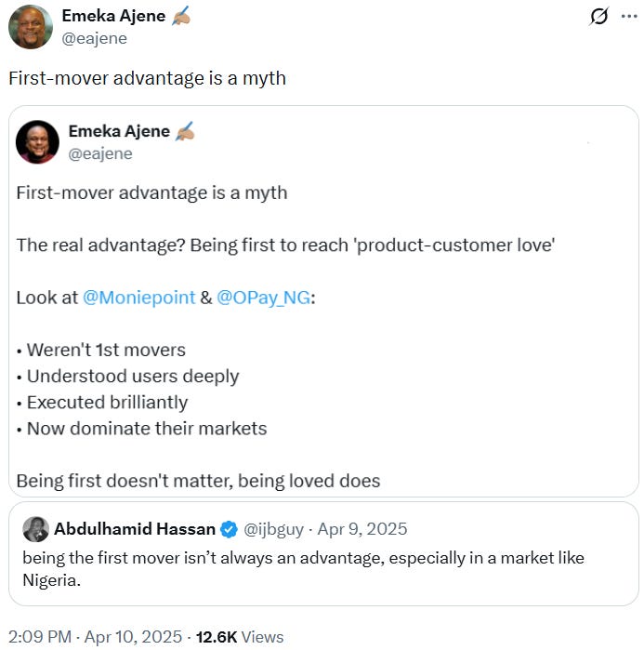Open the quoted tweet avatar of Emeka
Viewport: 644px width, 650px height.
37,141
